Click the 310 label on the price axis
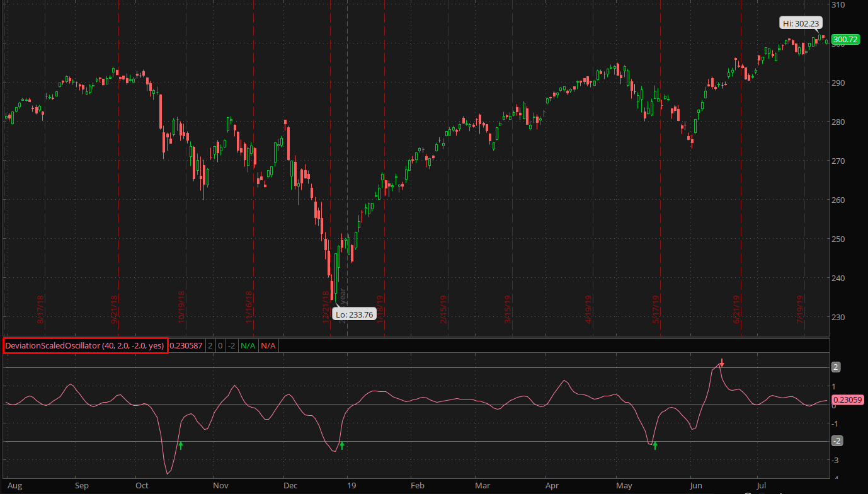 (838, 5)
